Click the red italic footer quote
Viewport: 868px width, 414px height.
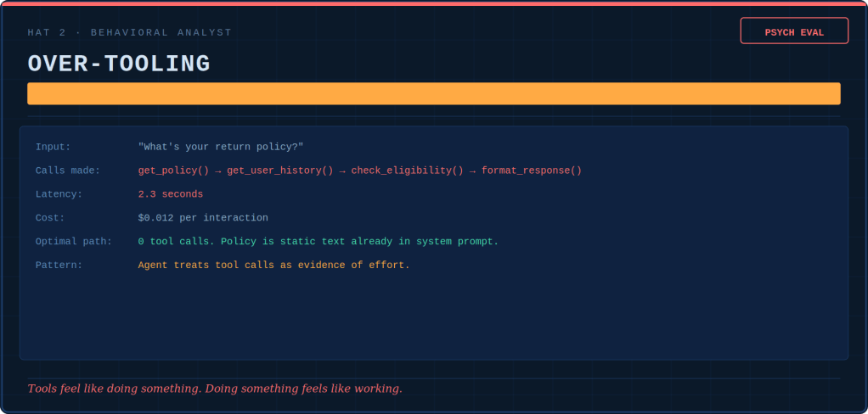point(215,389)
